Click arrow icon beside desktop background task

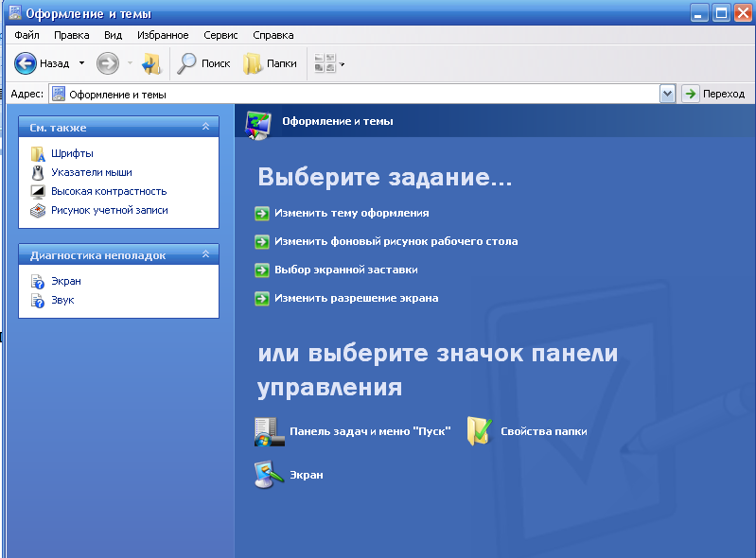pos(262,241)
